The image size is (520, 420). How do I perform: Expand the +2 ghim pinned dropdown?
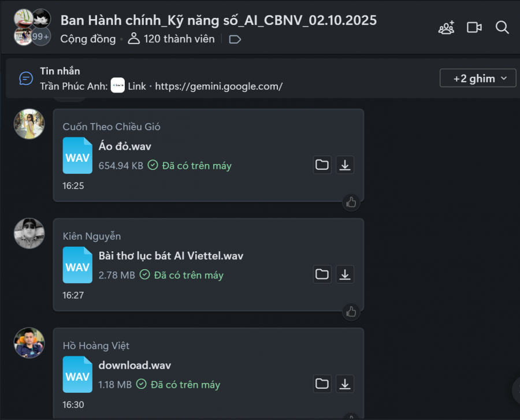pyautogui.click(x=477, y=79)
